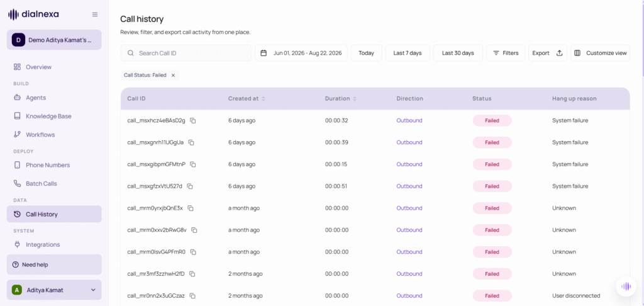The height and width of the screenshot is (306, 644).
Task: Click the Export button
Action: tap(548, 53)
